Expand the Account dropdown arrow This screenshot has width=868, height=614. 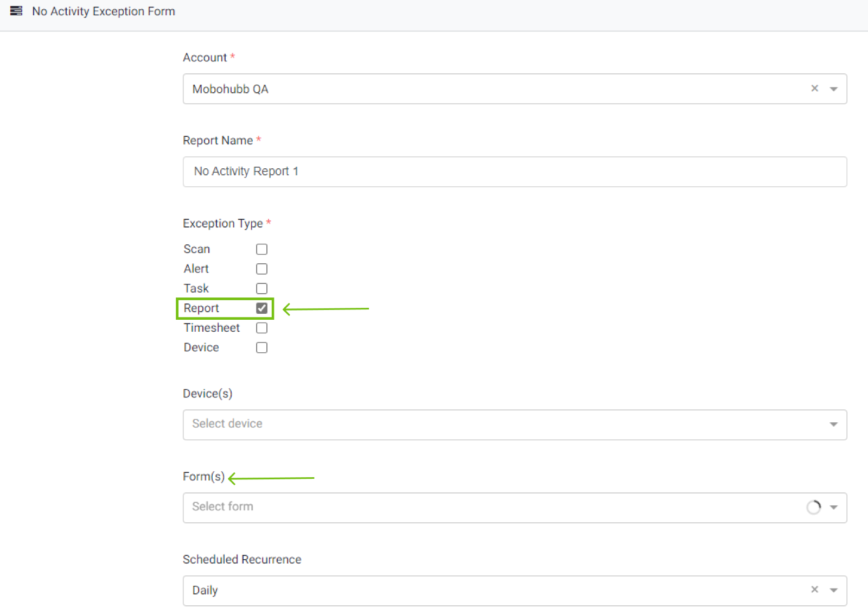click(834, 89)
